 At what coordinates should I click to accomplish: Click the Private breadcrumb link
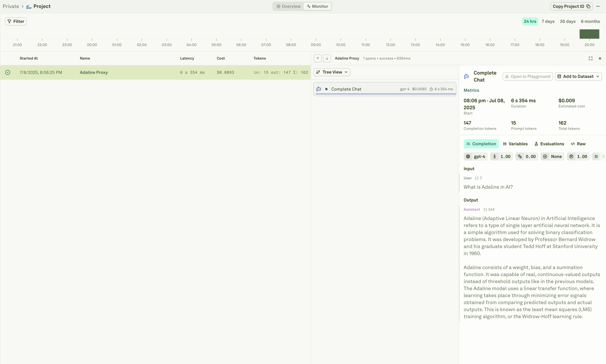point(11,6)
